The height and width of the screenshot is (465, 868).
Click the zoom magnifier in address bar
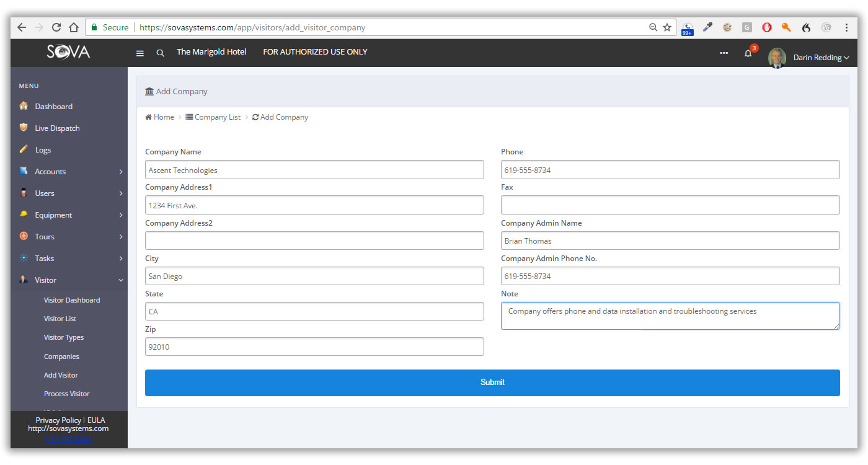(x=653, y=27)
